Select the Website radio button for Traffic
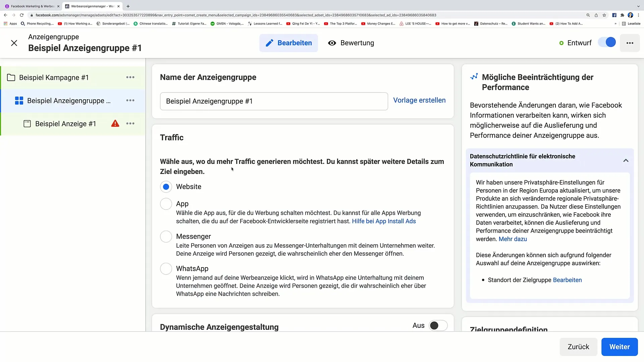The image size is (644, 362). pyautogui.click(x=166, y=186)
